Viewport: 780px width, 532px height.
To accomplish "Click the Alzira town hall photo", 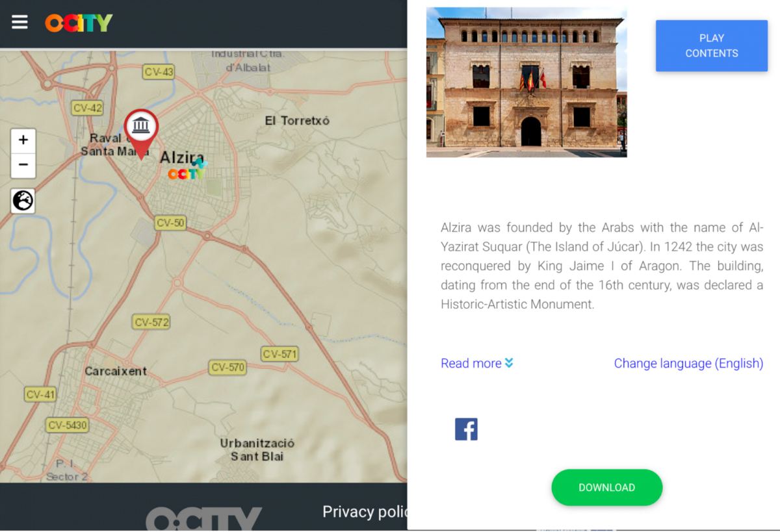I will pyautogui.click(x=526, y=82).
